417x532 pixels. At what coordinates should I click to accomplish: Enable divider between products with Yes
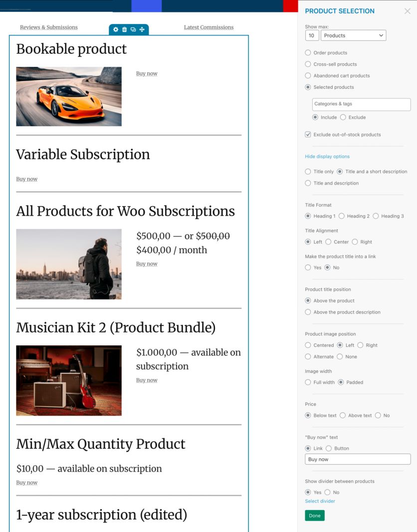pos(308,492)
